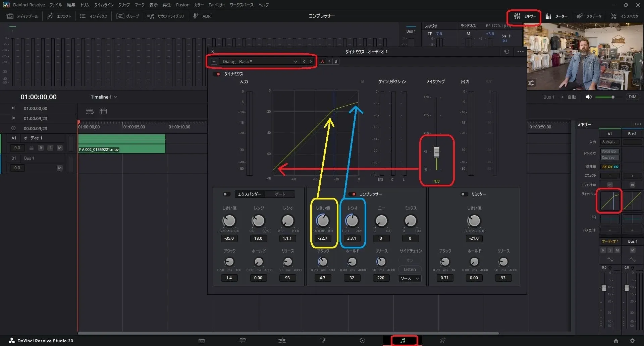This screenshot has height=346, width=644.
Task: Switch to the Color page icon
Action: (362, 341)
